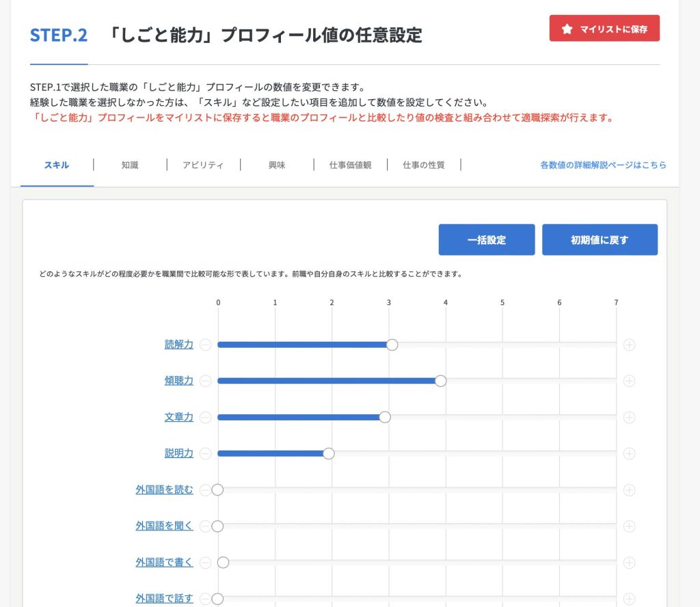Viewport: 700px width, 607px height.
Task: Save to my list with マイリストに保存
Action: pyautogui.click(x=604, y=29)
